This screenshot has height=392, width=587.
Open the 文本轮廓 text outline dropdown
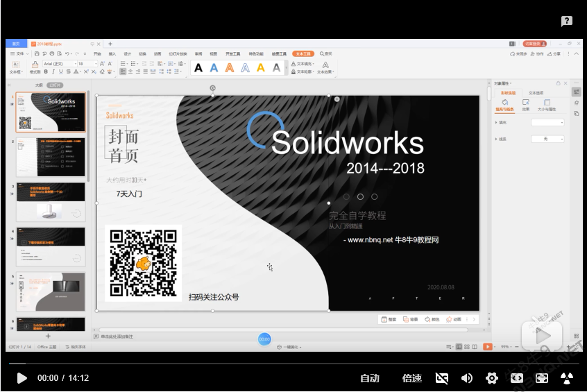pos(303,71)
